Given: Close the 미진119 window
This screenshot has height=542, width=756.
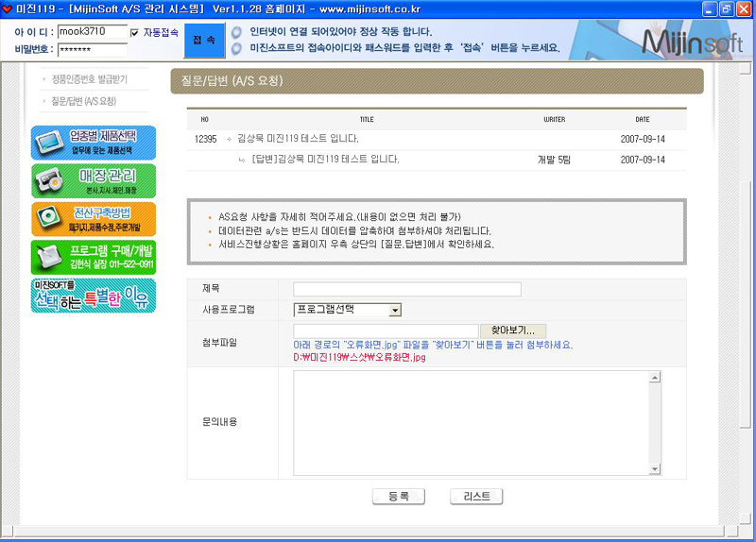Looking at the screenshot, I should [744, 9].
